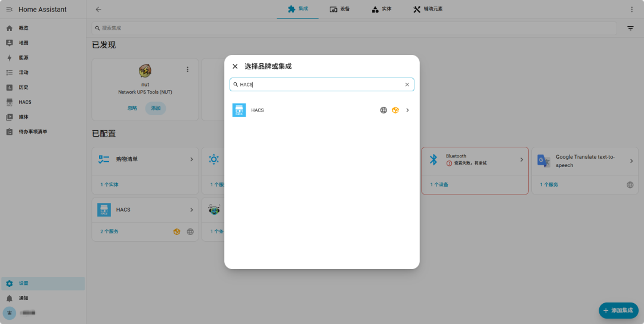644x324 pixels.
Task: Collapse the sidebar via menu icon
Action: pos(10,10)
